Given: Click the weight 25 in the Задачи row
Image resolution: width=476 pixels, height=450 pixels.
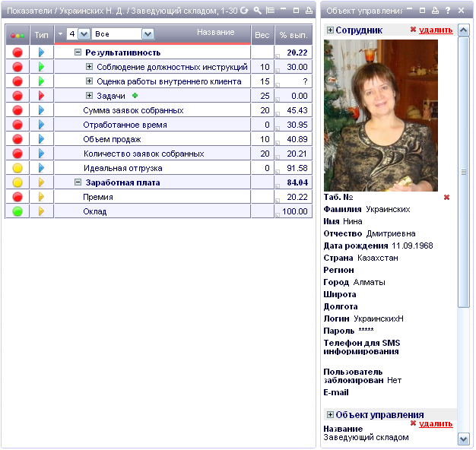Looking at the screenshot, I should click(265, 96).
